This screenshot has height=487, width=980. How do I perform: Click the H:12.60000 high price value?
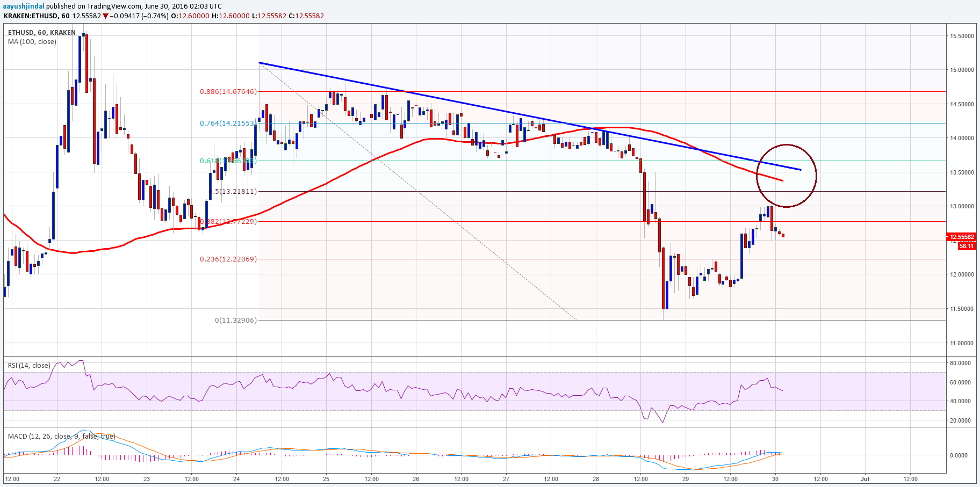click(230, 16)
